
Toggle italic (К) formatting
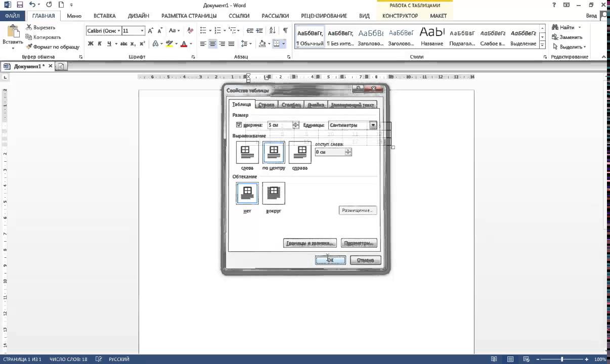click(x=100, y=44)
